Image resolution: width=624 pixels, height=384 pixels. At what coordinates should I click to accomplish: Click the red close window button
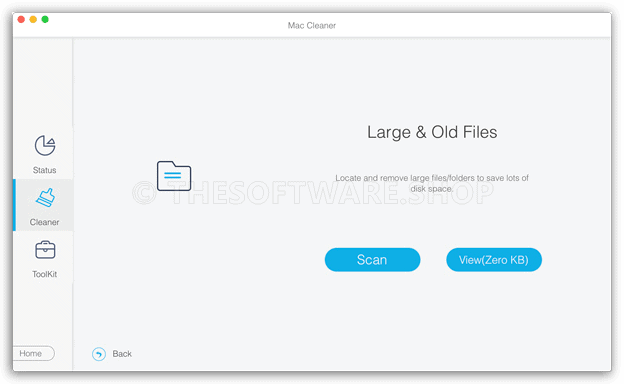21,19
